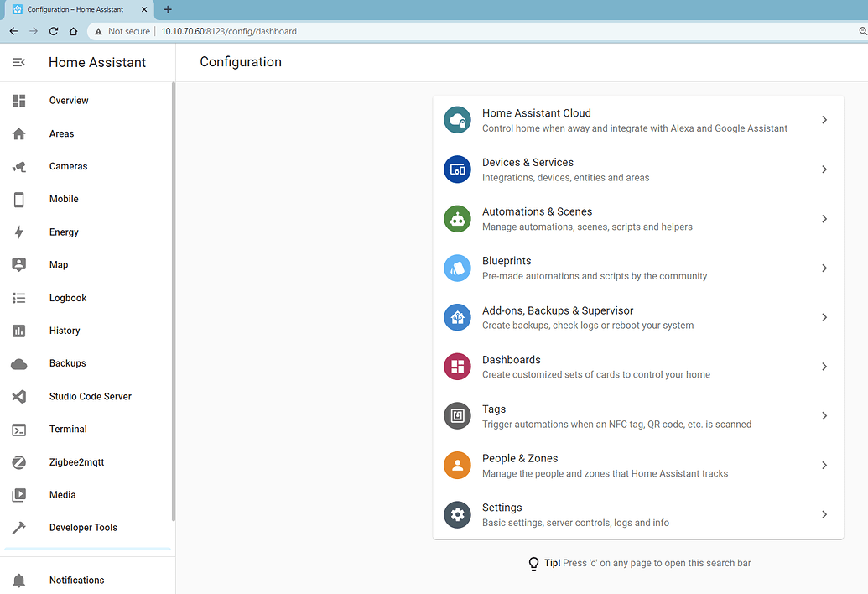
Task: Open the Blueprints title link
Action: (507, 261)
